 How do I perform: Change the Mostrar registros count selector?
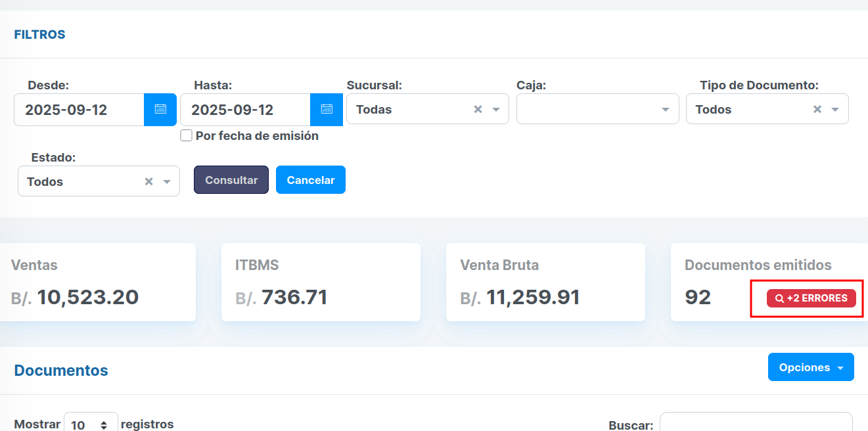coord(91,424)
